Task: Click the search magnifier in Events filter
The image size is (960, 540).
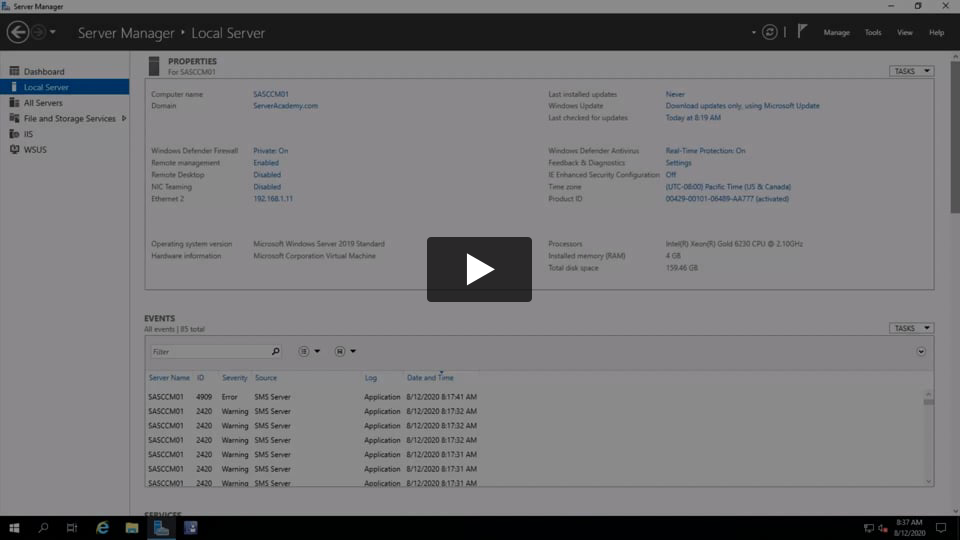Action: 276,352
